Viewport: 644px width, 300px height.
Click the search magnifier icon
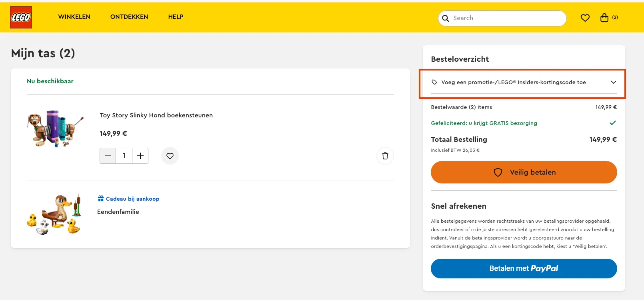pyautogui.click(x=446, y=18)
